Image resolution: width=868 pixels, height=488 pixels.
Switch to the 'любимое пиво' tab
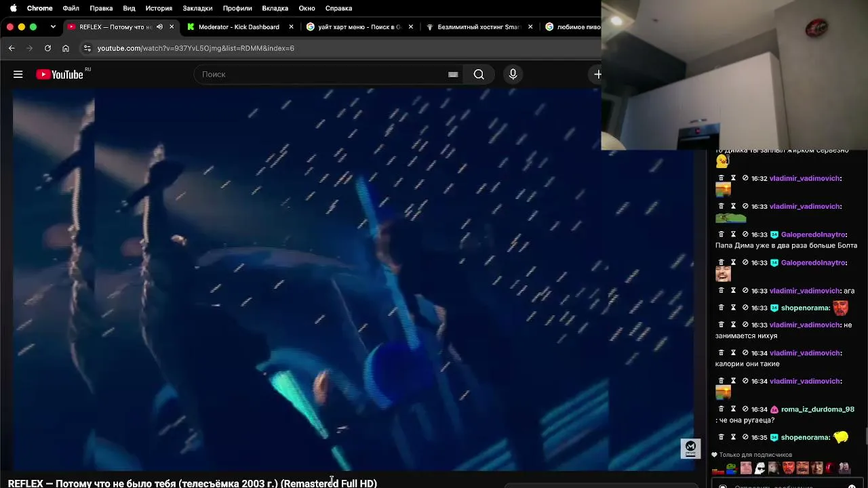[572, 27]
